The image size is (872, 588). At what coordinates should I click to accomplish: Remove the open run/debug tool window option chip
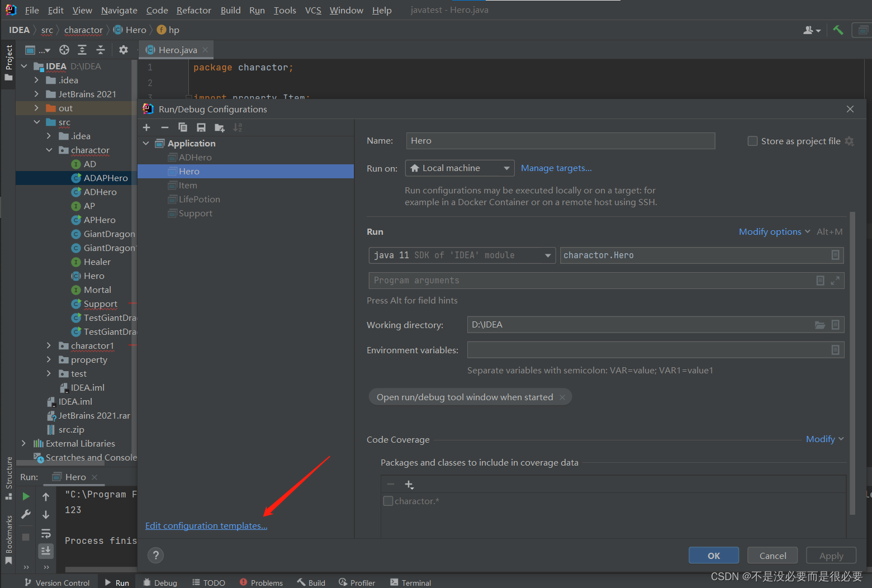pyautogui.click(x=562, y=397)
